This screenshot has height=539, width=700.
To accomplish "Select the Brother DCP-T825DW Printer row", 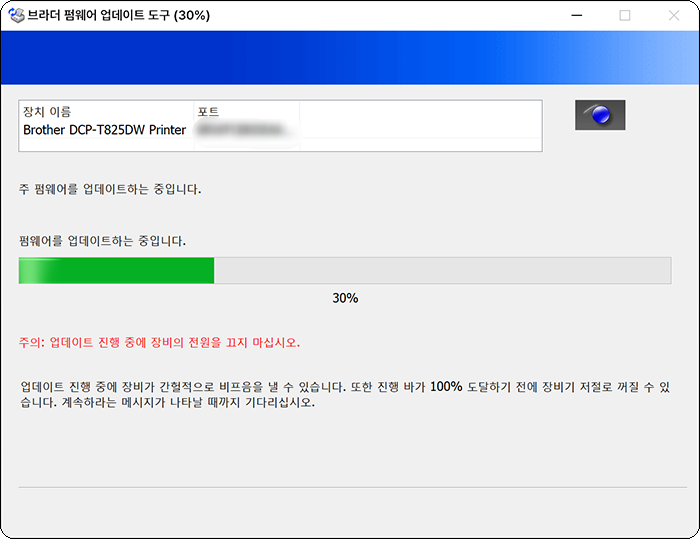I will (x=280, y=130).
